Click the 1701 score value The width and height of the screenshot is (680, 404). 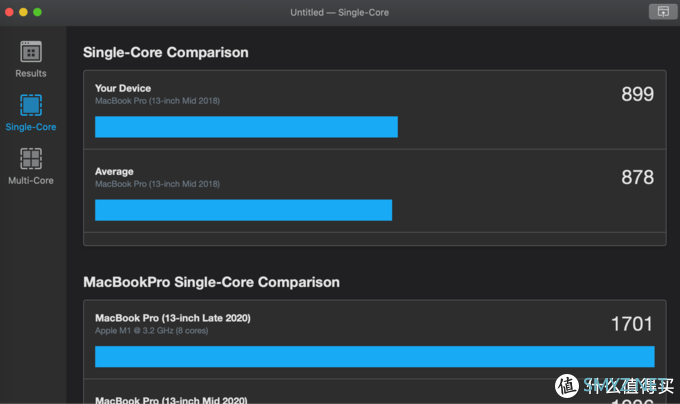632,324
